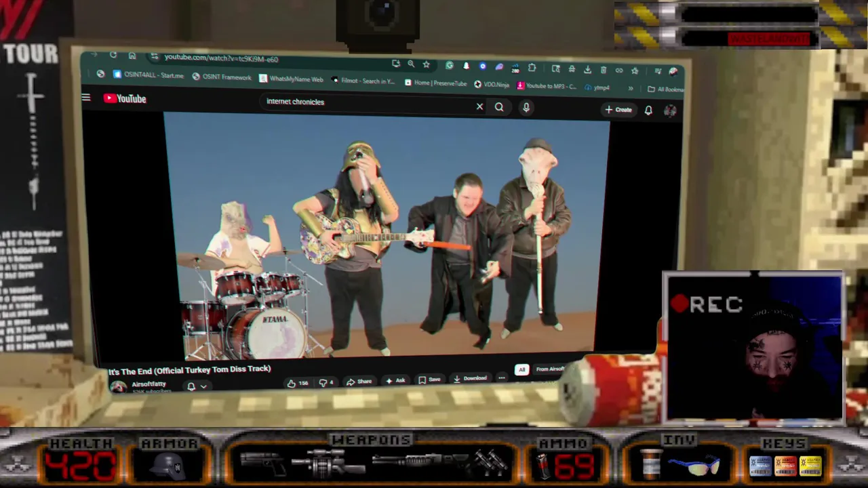Image resolution: width=868 pixels, height=488 pixels.
Task: Click the Download button under the video
Action: 469,378
